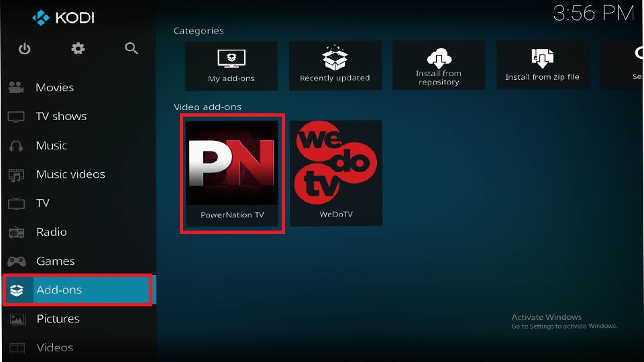Image resolution: width=644 pixels, height=362 pixels.
Task: Click the TV antenna icon
Action: click(16, 203)
